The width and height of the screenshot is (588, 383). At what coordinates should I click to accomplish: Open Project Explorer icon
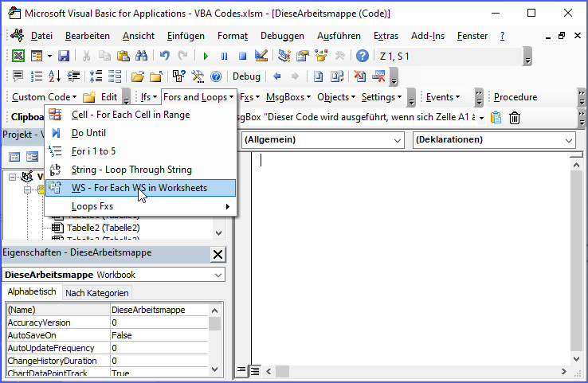(x=284, y=57)
